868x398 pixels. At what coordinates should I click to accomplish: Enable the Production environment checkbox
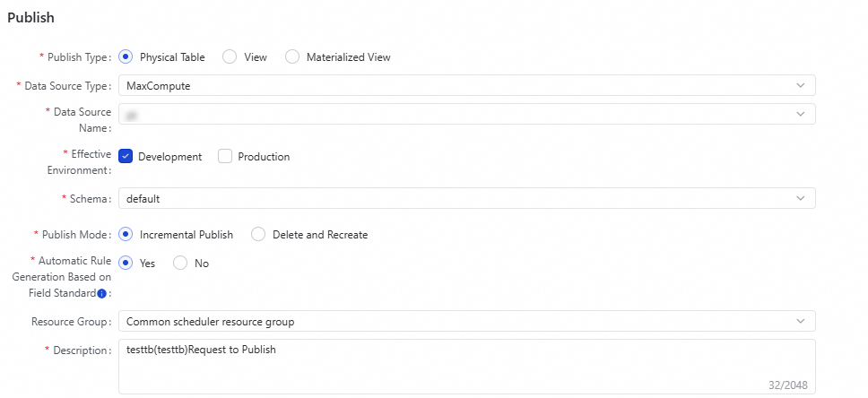(225, 156)
